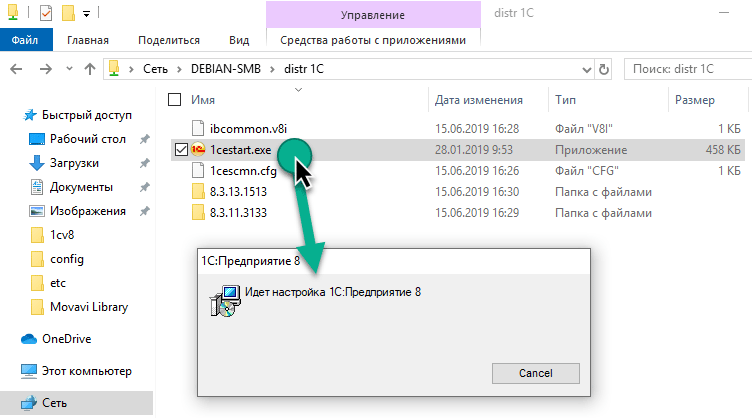Uncheck the 1cestart.exe checkbox
752x418 pixels.
coord(180,149)
